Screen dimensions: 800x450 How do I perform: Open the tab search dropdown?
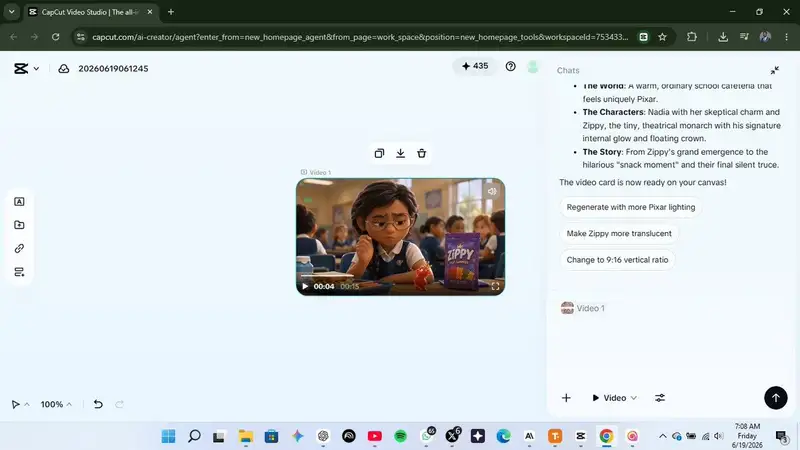pyautogui.click(x=11, y=12)
